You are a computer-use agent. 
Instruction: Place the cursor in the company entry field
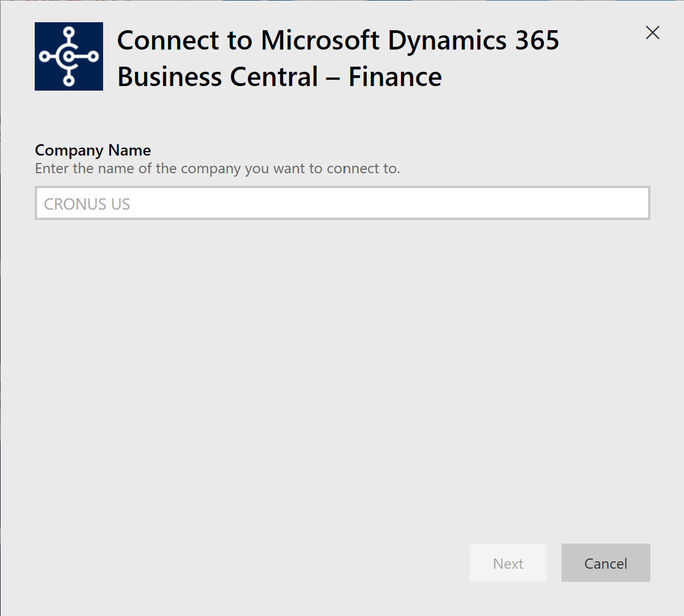[x=342, y=202]
